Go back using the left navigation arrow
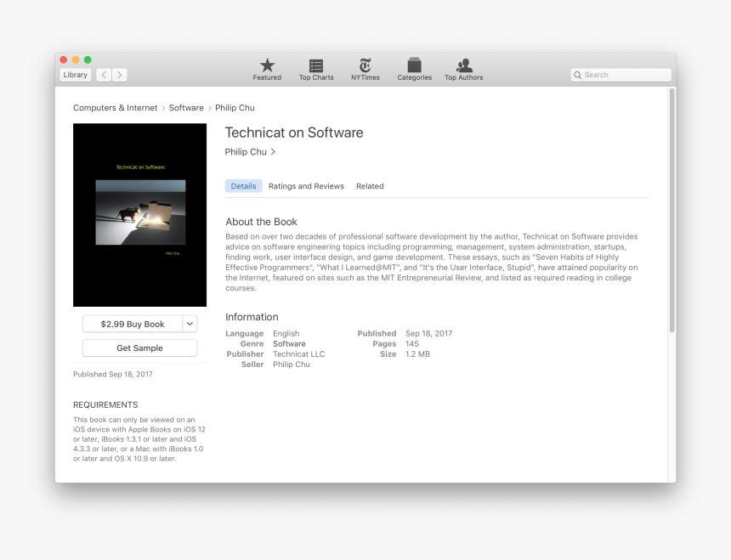 pos(103,74)
